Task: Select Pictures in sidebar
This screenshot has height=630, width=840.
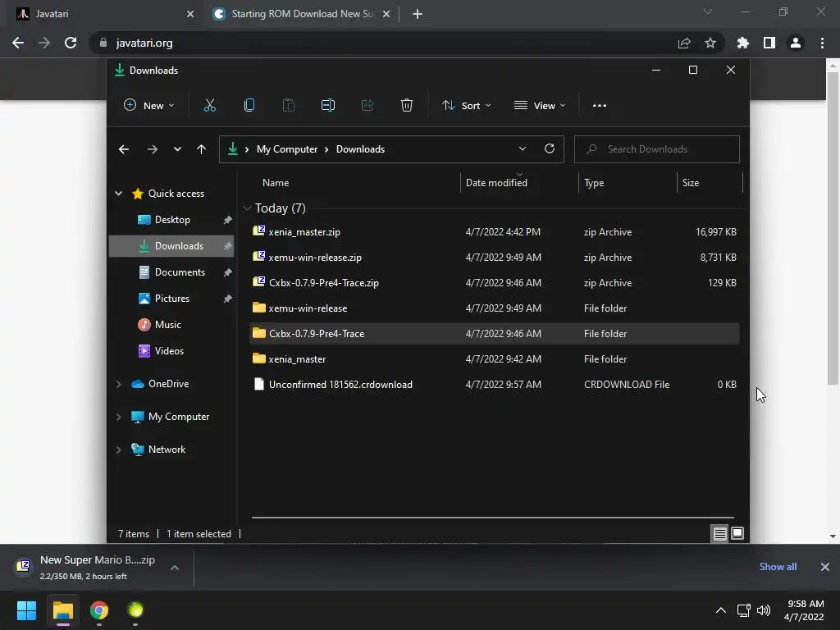Action: point(172,299)
